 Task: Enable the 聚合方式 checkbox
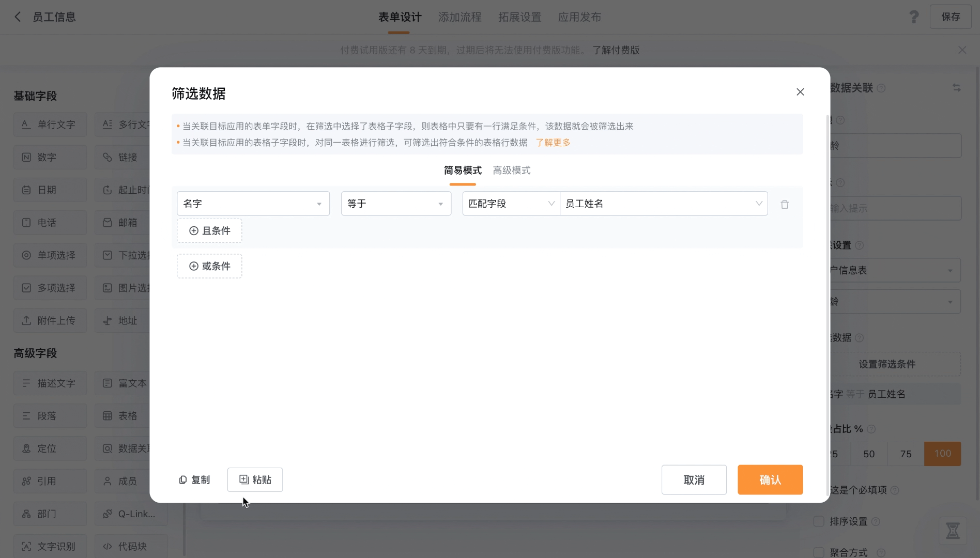tap(819, 552)
